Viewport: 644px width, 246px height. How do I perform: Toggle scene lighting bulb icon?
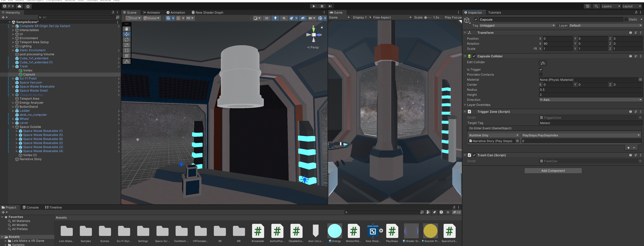point(275,18)
